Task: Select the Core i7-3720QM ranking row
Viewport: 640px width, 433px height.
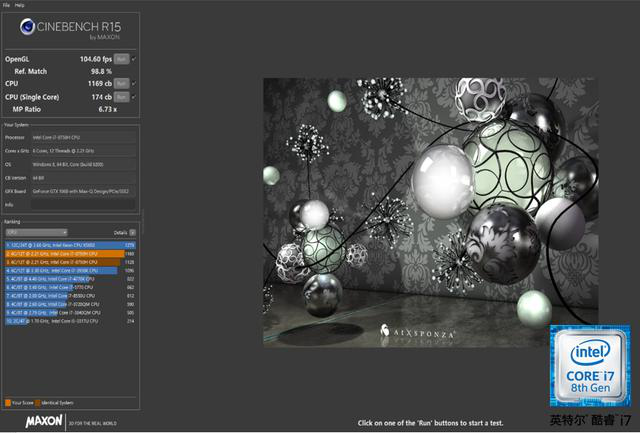Action: pyautogui.click(x=70, y=304)
